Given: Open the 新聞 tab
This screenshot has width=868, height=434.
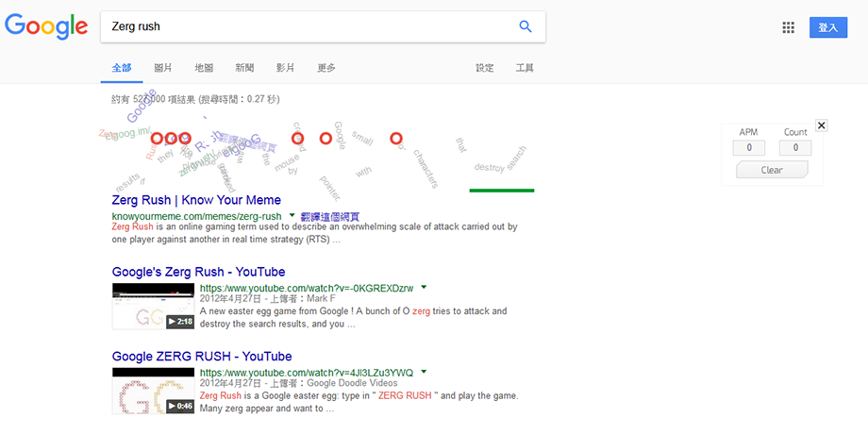Looking at the screenshot, I should click(x=244, y=68).
